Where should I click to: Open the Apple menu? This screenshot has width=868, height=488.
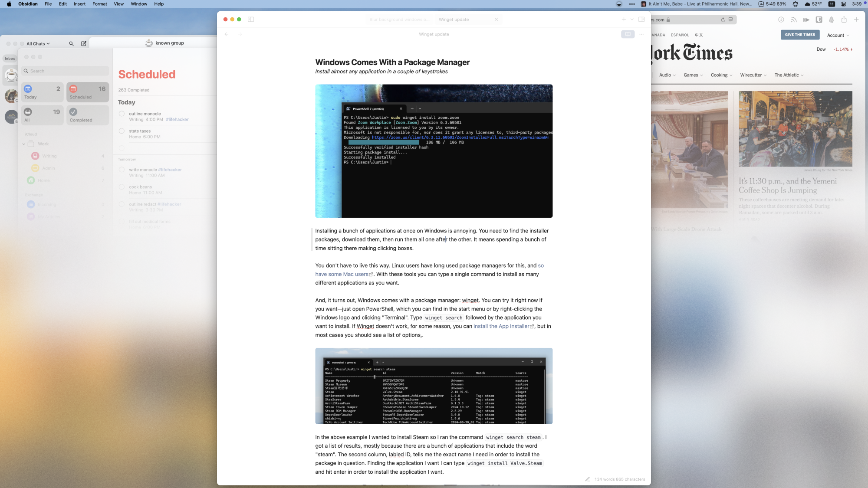click(x=9, y=4)
